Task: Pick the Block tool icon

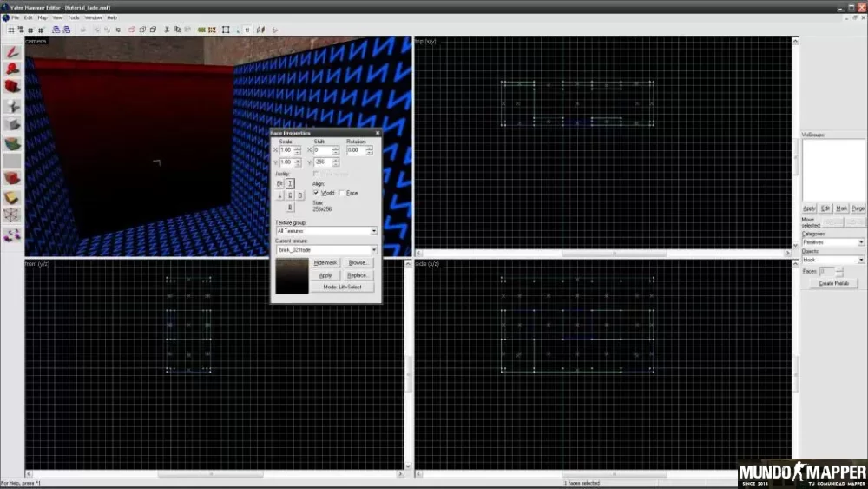Action: pyautogui.click(x=12, y=124)
